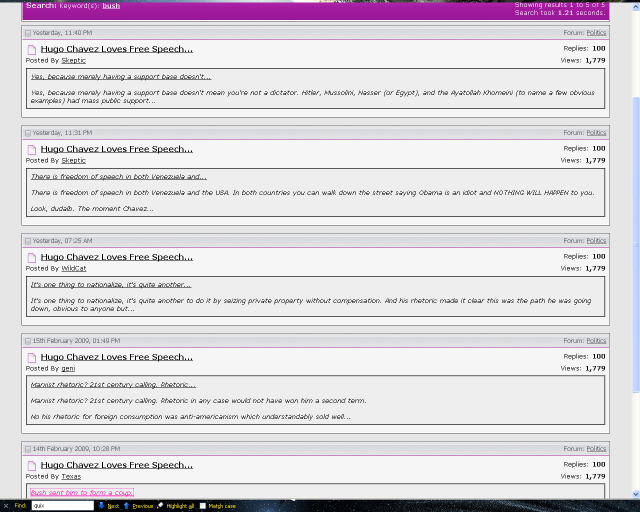640x512 pixels.
Task: Open post link 'Yes, because merely having a support base doesn't...'
Action: pyautogui.click(x=121, y=77)
